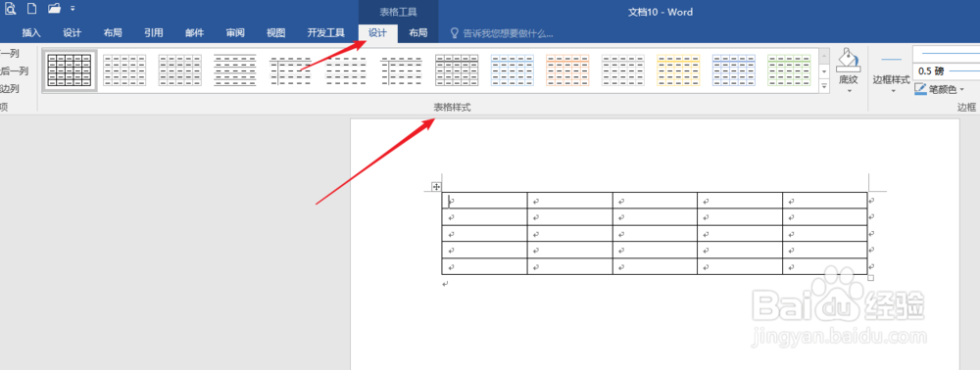Switch to the 邮件 tab
The width and height of the screenshot is (980, 370).
point(194,33)
